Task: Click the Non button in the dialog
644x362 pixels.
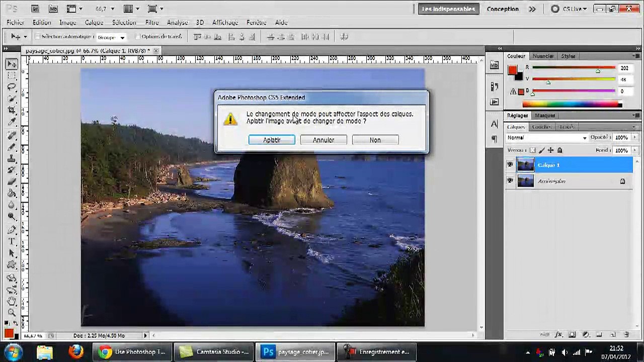Action: pos(375,140)
